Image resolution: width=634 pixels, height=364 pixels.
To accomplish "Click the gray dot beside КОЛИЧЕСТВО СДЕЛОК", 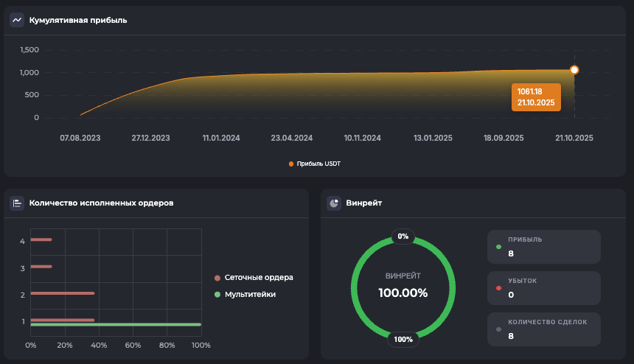I will point(499,329).
